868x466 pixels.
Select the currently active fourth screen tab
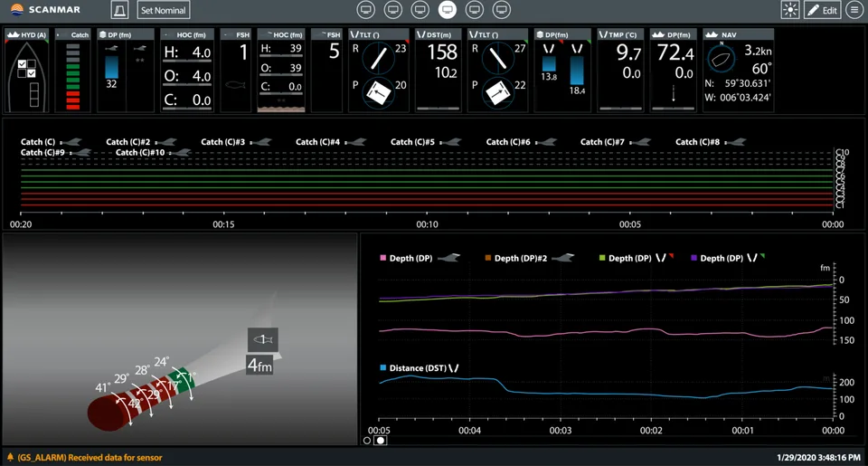pos(448,9)
